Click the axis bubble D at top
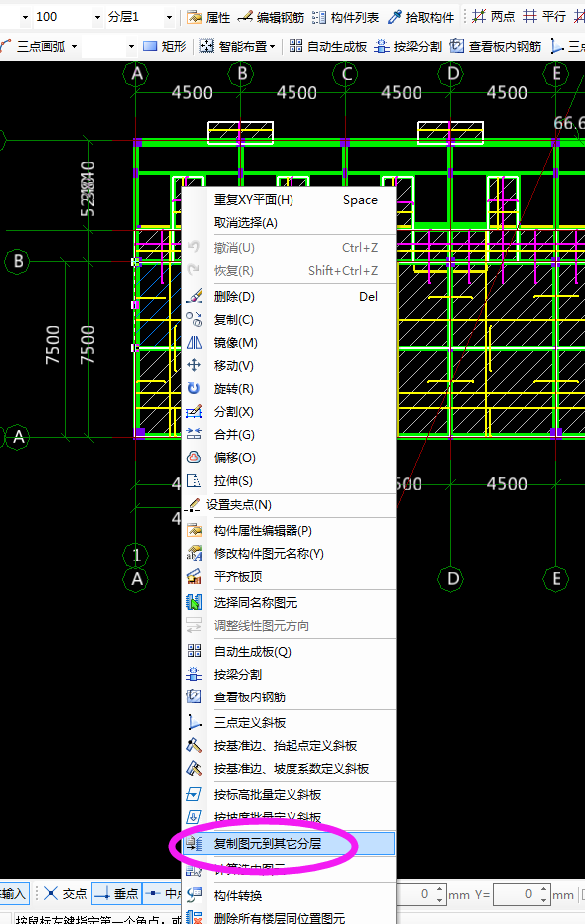 [452, 74]
